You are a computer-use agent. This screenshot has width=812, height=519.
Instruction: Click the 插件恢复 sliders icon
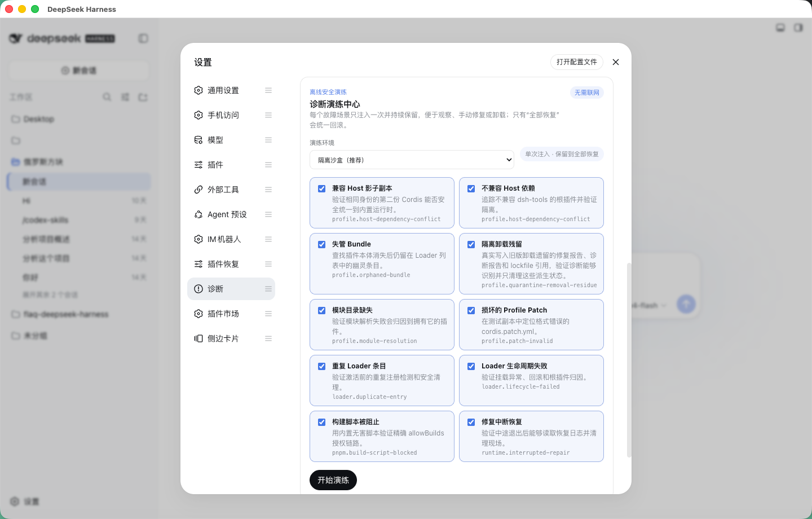click(198, 264)
